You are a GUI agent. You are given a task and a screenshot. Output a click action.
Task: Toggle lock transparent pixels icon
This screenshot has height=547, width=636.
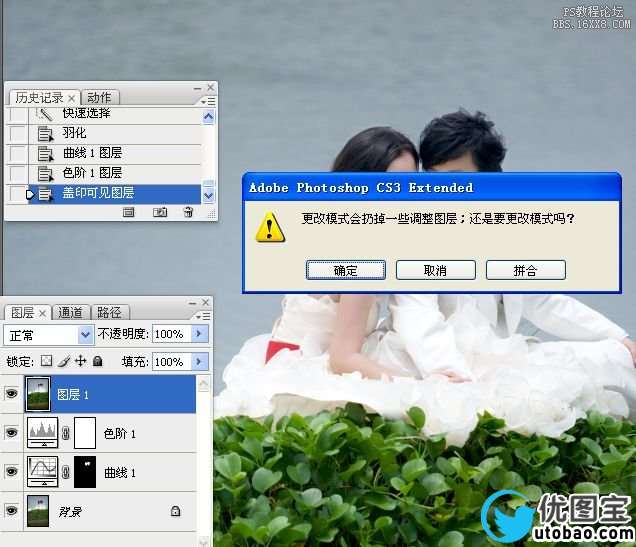pyautogui.click(x=47, y=361)
